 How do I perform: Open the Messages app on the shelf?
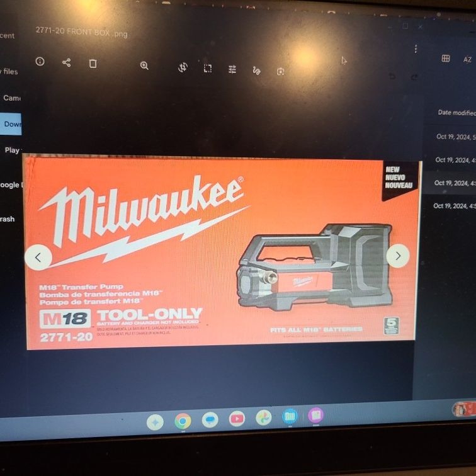(210, 420)
